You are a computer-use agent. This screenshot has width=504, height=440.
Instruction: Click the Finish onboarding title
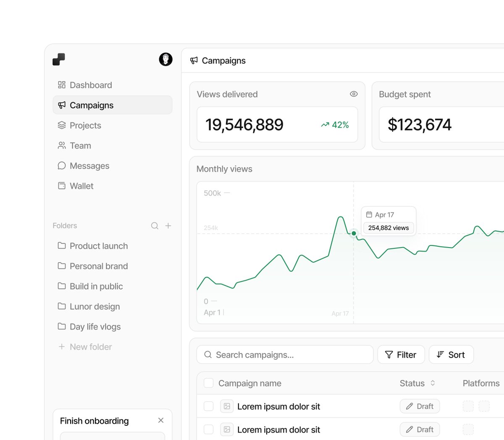(x=94, y=421)
